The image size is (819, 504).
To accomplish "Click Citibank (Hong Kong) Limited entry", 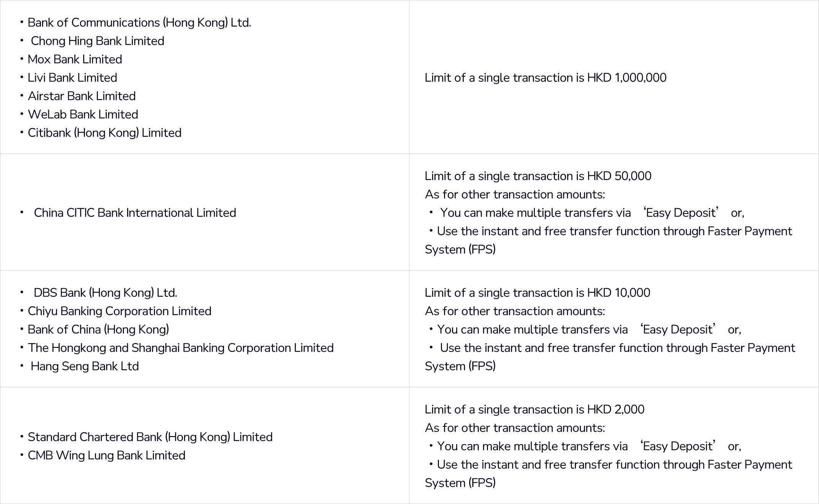I will pos(104,133).
